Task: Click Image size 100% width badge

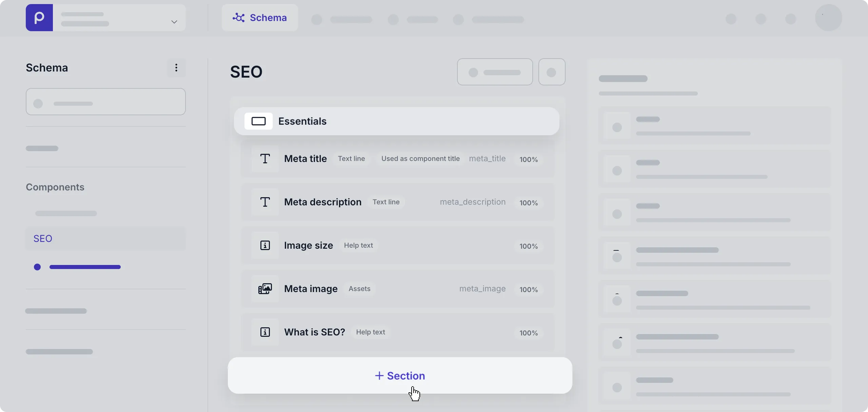Action: pos(529,246)
